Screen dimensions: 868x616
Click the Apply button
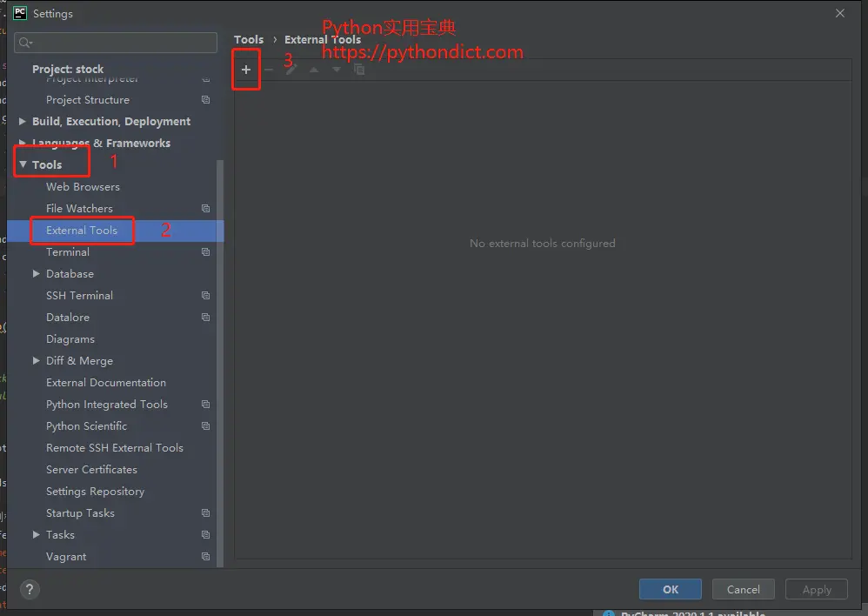click(x=817, y=589)
